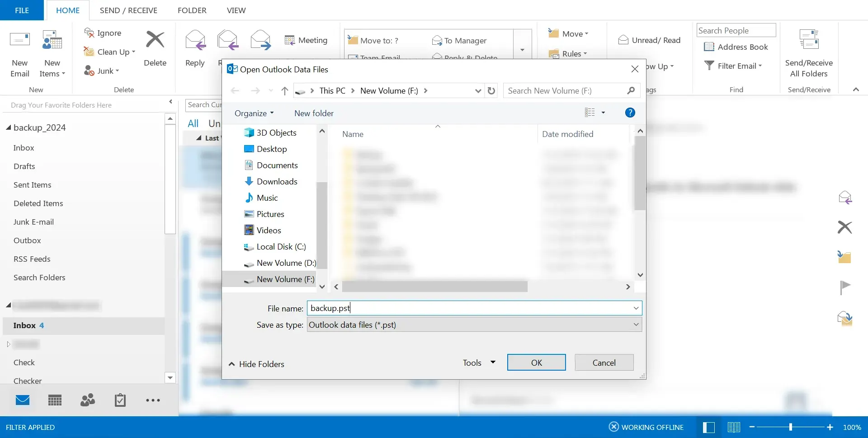This screenshot has width=868, height=438.
Task: Click Send/Receive All Folders icon
Action: click(809, 39)
